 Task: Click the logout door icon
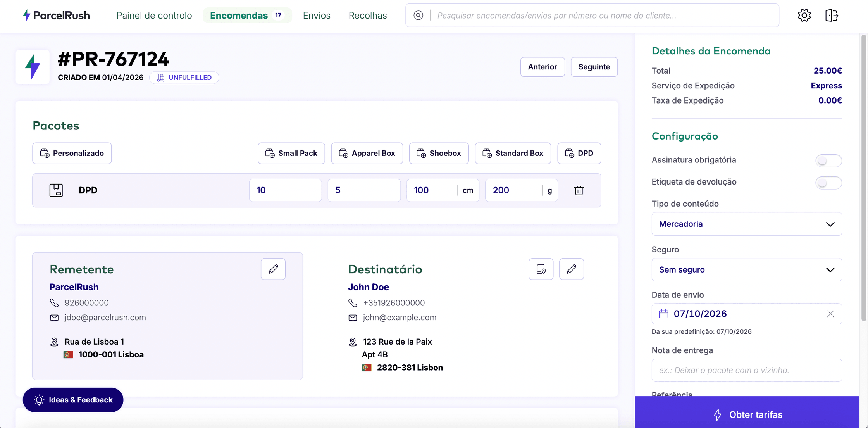[832, 16]
